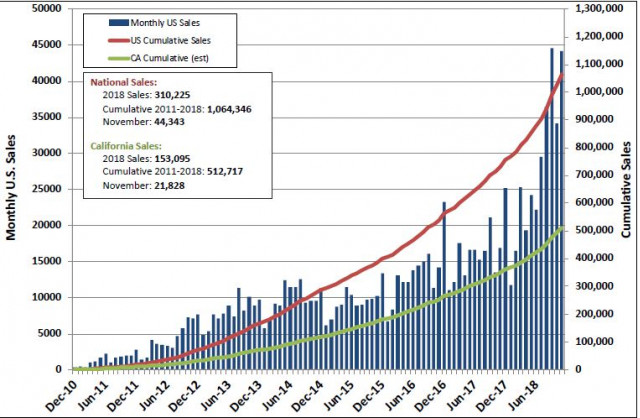This screenshot has height=418, width=640.
Task: Click the red US Cumulative Sales legend line
Action: tap(119, 40)
